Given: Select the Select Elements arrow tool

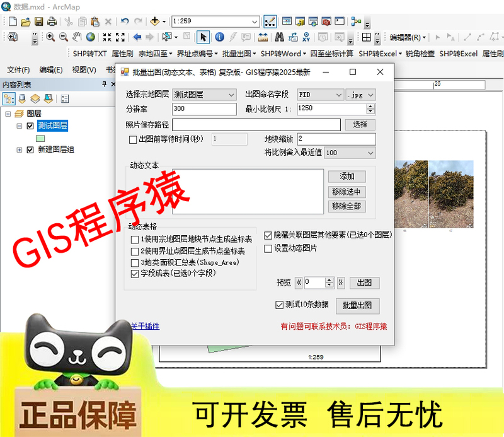Looking at the screenshot, I should coord(203,37).
